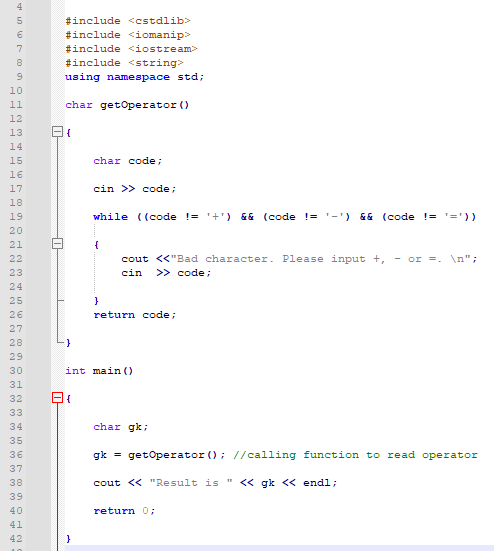Click the closing brace on line 28
This screenshot has height=551, width=494.
(68, 343)
